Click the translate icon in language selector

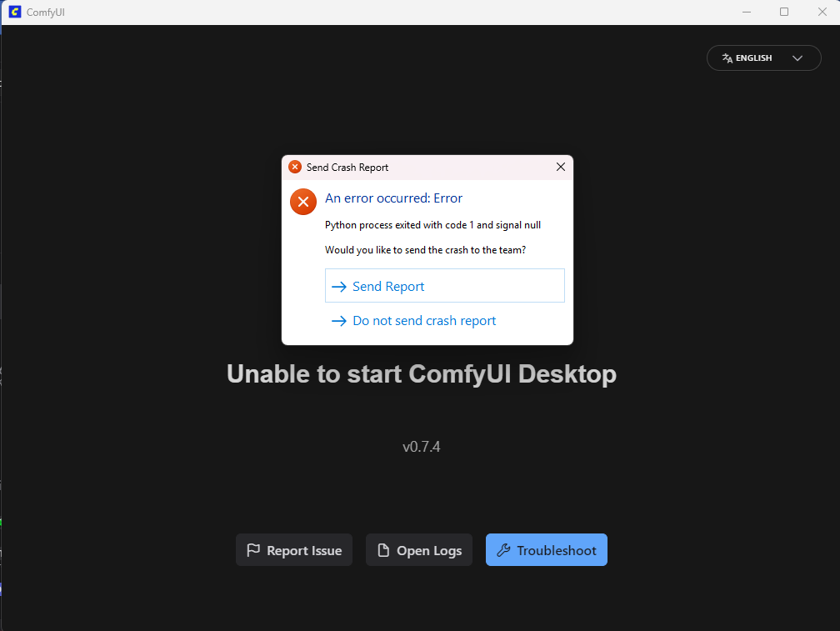point(727,58)
